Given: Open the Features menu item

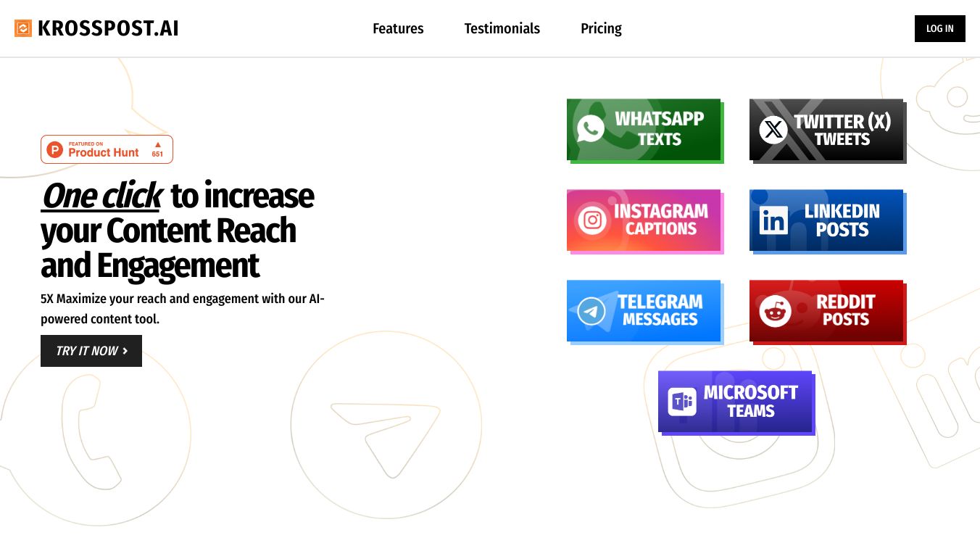Looking at the screenshot, I should tap(398, 28).
